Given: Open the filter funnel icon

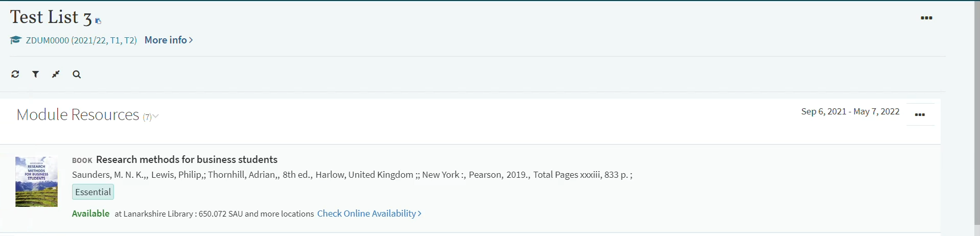Looking at the screenshot, I should [x=35, y=74].
